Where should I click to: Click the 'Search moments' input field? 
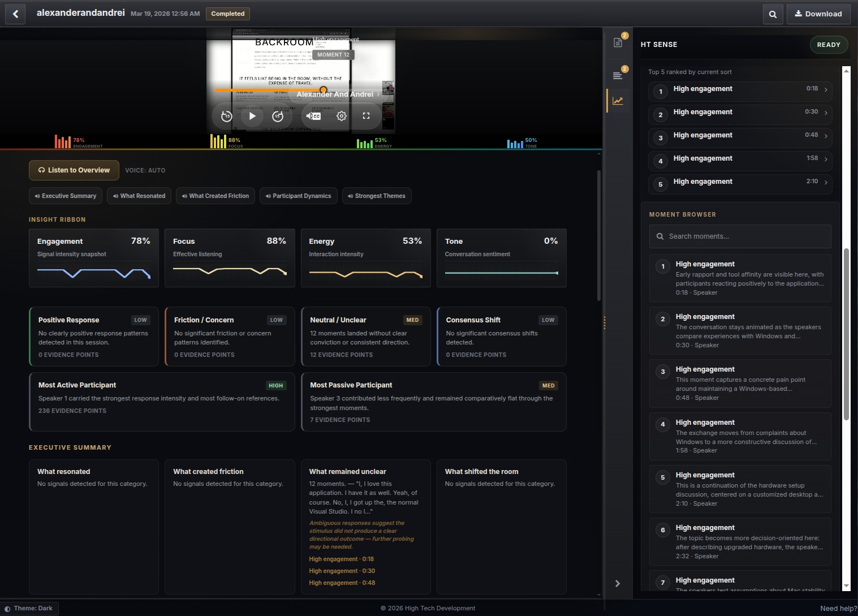pyautogui.click(x=740, y=236)
